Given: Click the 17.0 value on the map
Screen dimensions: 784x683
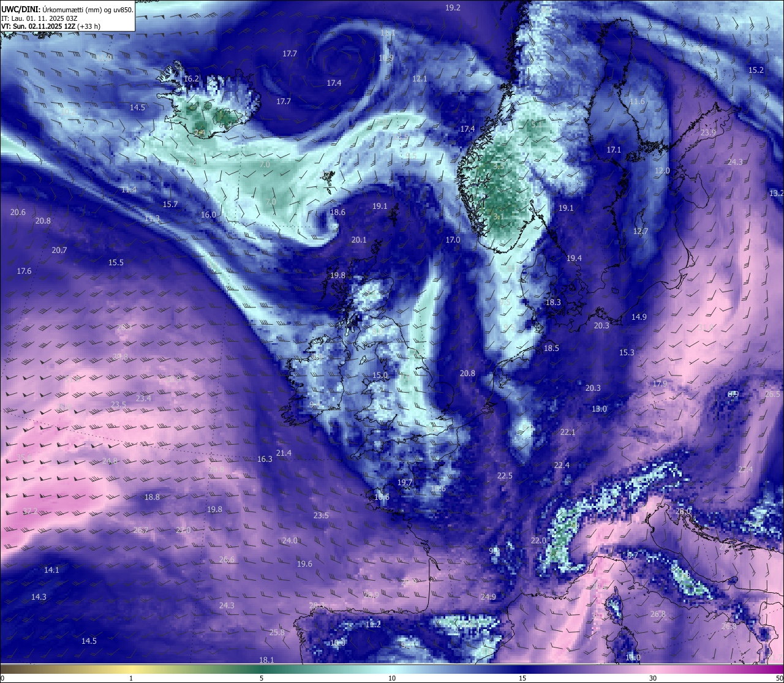Looking at the screenshot, I should click(453, 240).
